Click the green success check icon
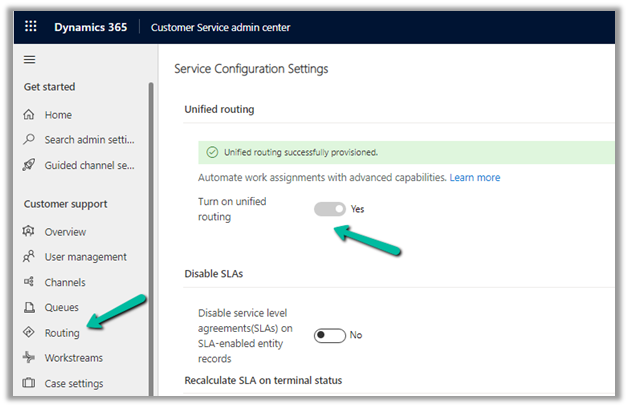Screen dimensions: 628x407 point(211,152)
